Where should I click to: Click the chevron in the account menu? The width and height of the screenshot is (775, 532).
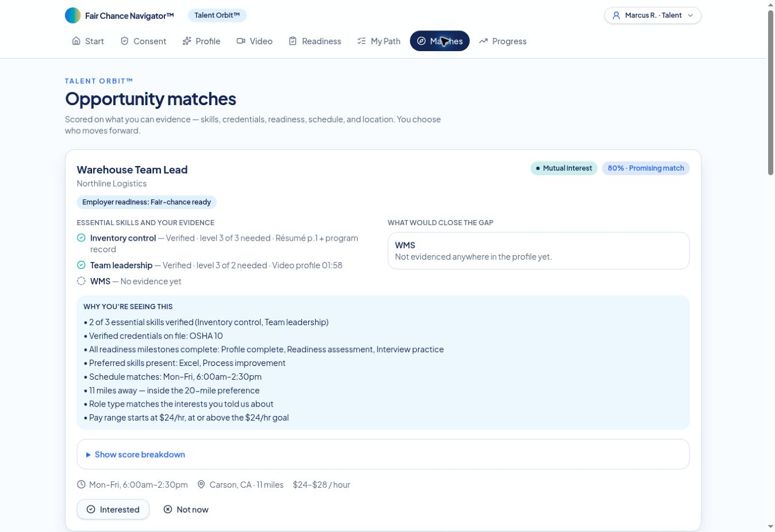point(690,16)
